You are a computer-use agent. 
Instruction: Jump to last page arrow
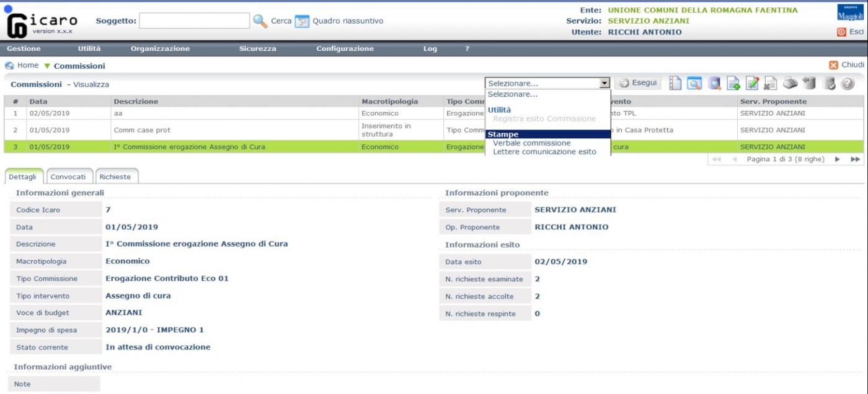coord(856,159)
